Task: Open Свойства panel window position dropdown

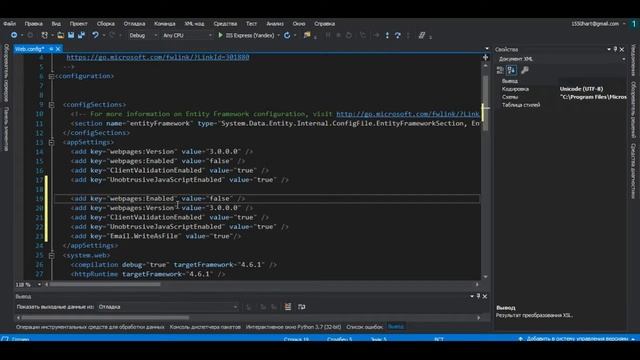Action: (609, 49)
